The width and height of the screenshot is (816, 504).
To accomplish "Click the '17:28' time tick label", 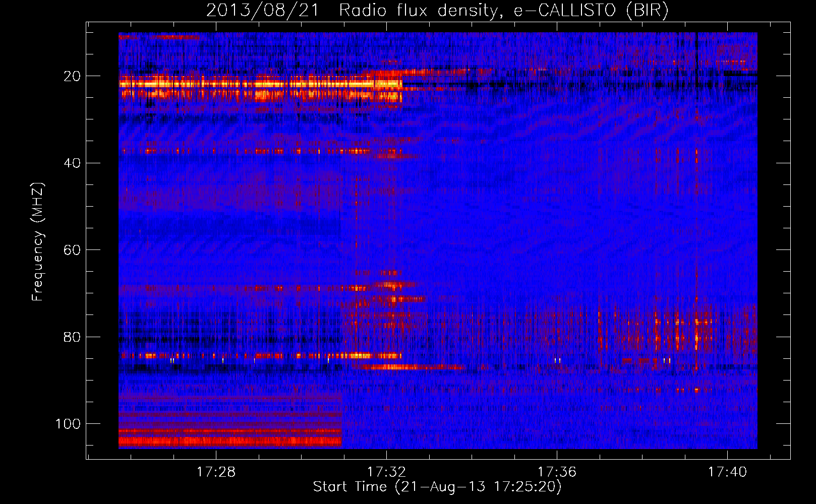I will (x=216, y=472).
